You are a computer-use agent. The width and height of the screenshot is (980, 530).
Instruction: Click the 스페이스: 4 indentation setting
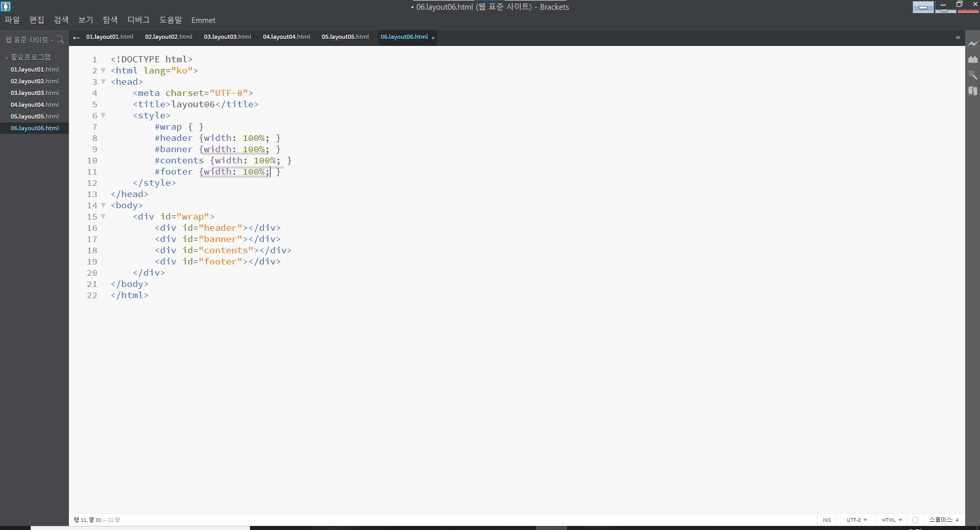pyautogui.click(x=944, y=520)
